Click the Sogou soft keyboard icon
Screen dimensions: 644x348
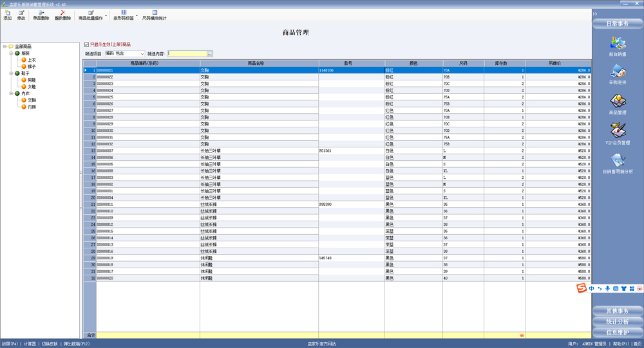coord(616,288)
